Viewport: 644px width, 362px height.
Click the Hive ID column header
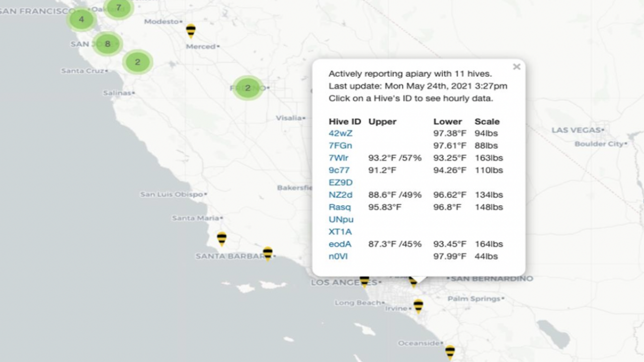[345, 122]
